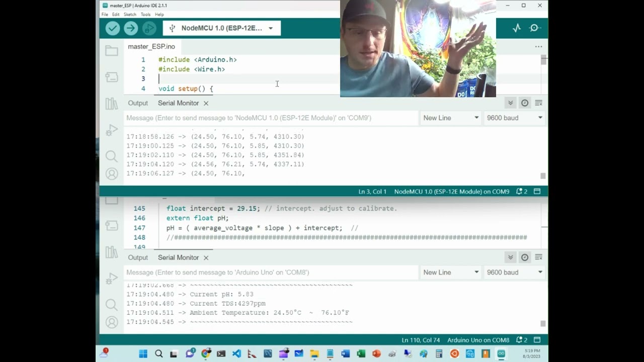Open the Debug panel in Arduino Uno window sidebar
This screenshot has width=644, height=362.
tap(112, 279)
